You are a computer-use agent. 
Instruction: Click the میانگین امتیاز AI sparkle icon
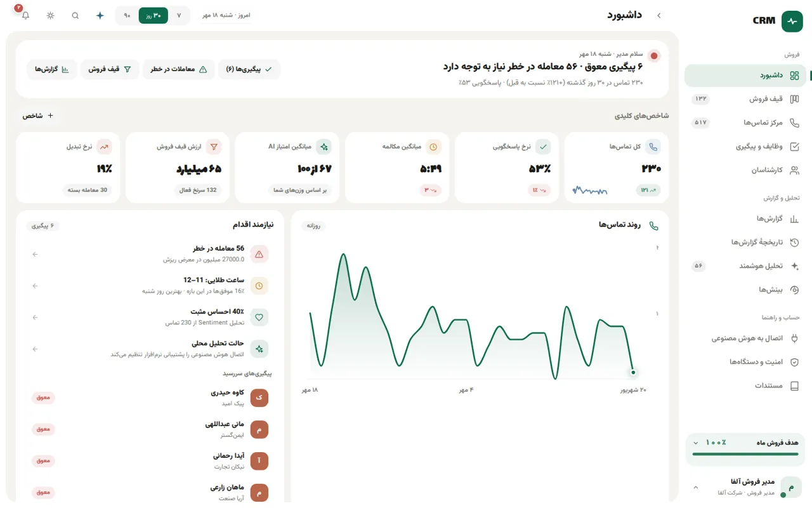point(324,147)
